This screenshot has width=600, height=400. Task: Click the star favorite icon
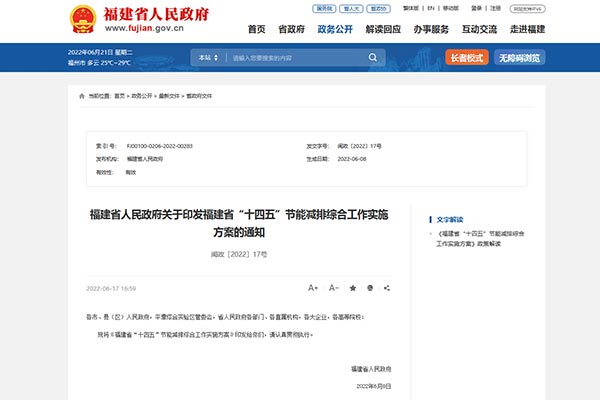click(353, 288)
